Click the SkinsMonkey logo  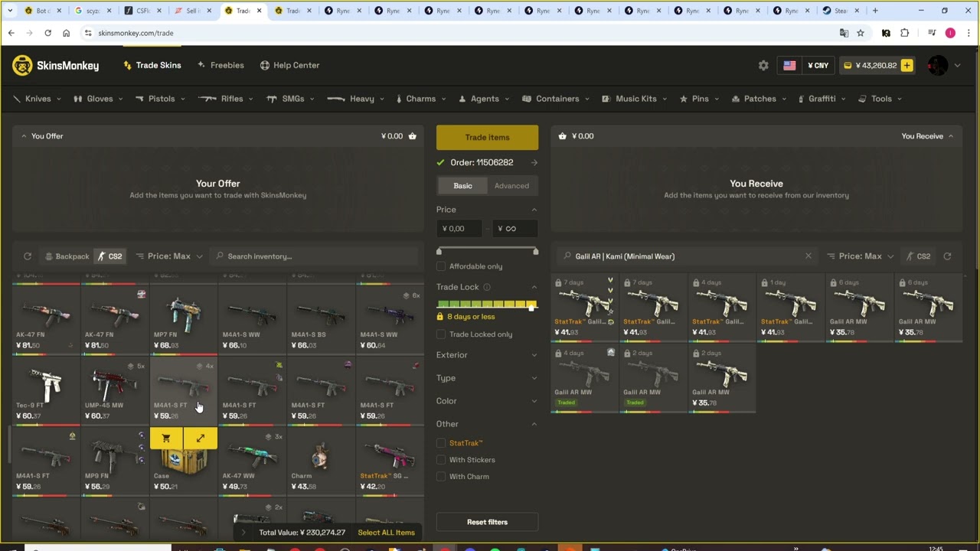click(56, 65)
